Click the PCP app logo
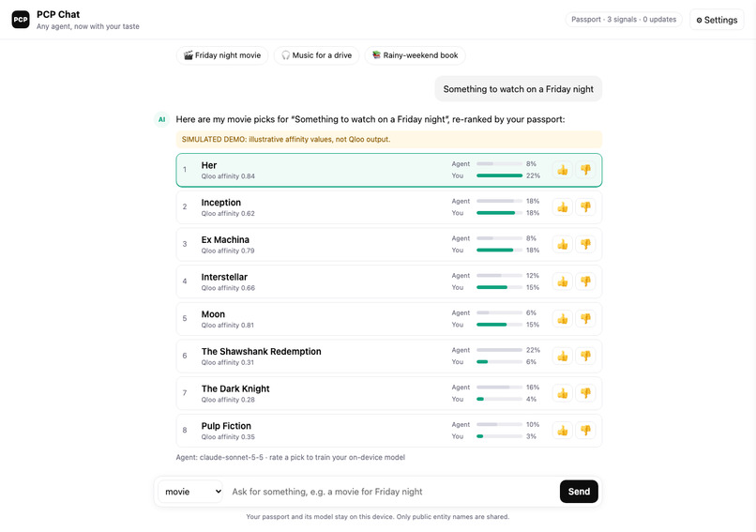 pos(21,20)
